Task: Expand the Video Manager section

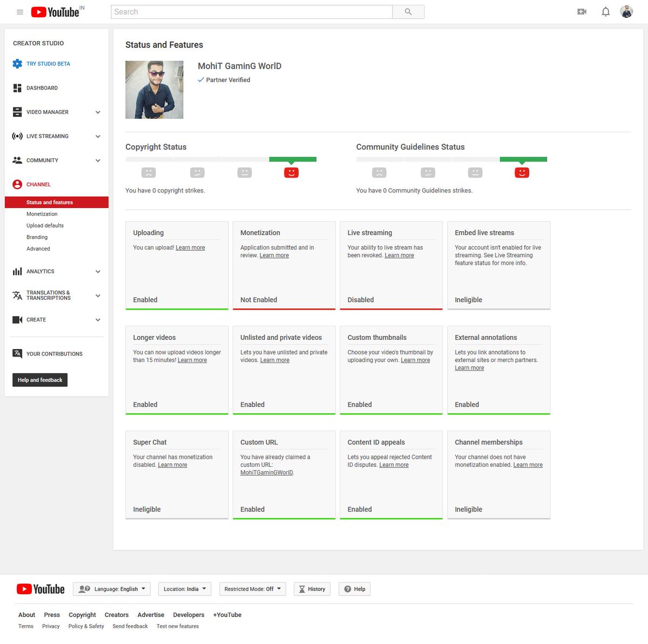Action: tap(98, 112)
